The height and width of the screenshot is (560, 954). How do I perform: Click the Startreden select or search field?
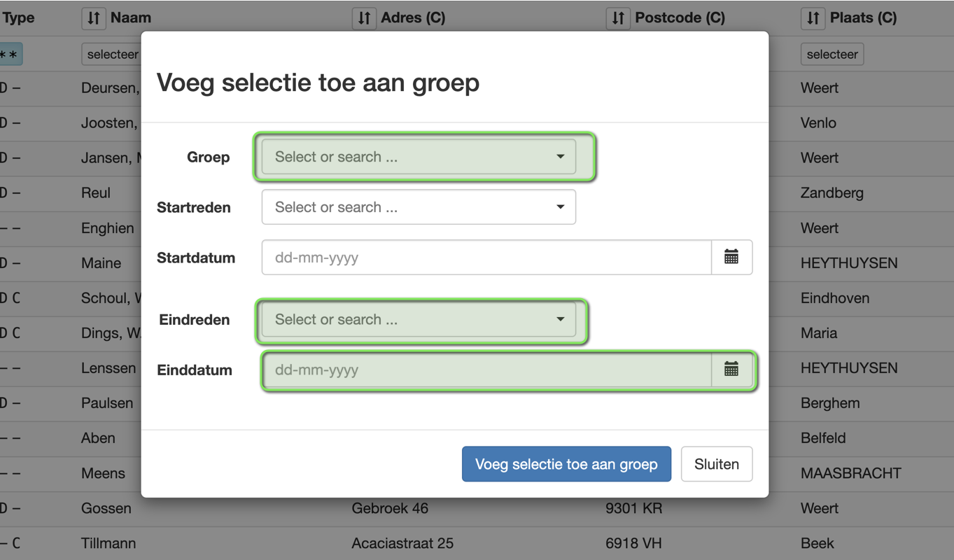click(419, 207)
